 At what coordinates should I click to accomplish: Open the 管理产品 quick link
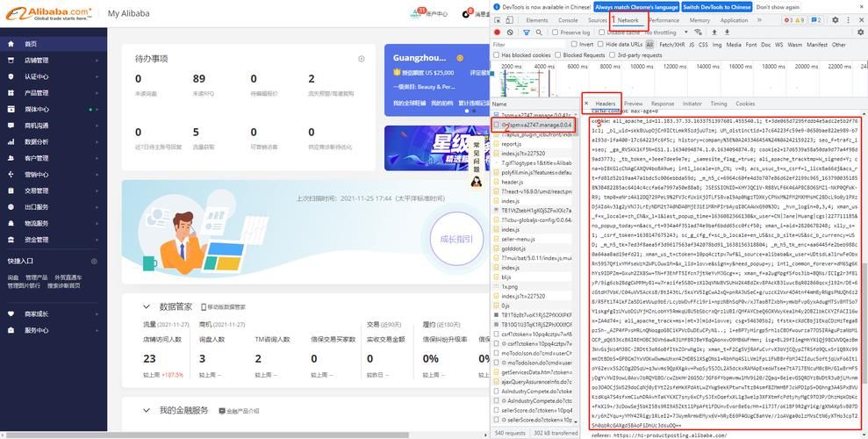pyautogui.click(x=37, y=277)
